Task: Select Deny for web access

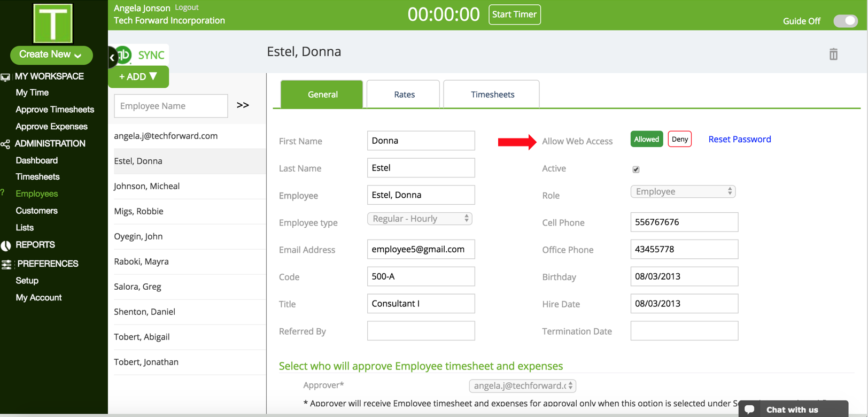Action: click(x=679, y=140)
